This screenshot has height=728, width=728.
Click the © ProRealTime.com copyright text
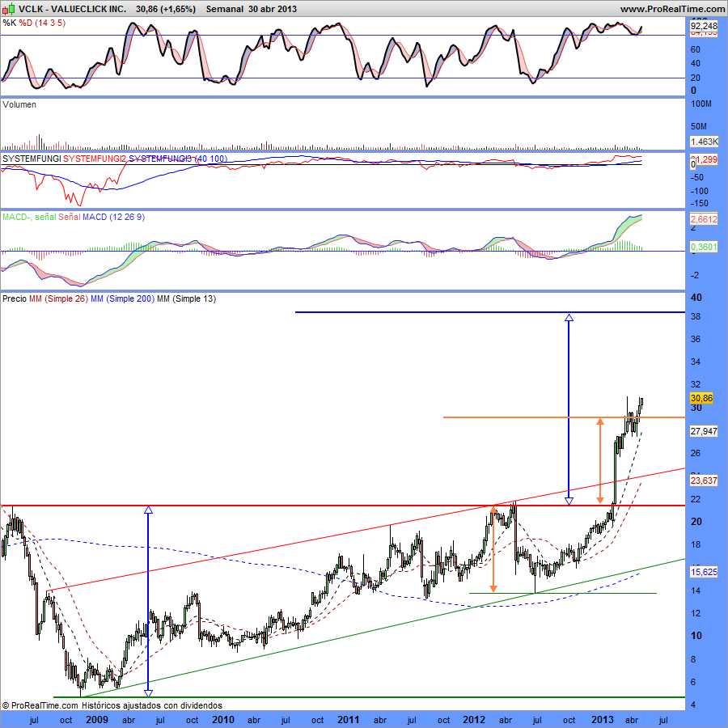click(x=40, y=705)
